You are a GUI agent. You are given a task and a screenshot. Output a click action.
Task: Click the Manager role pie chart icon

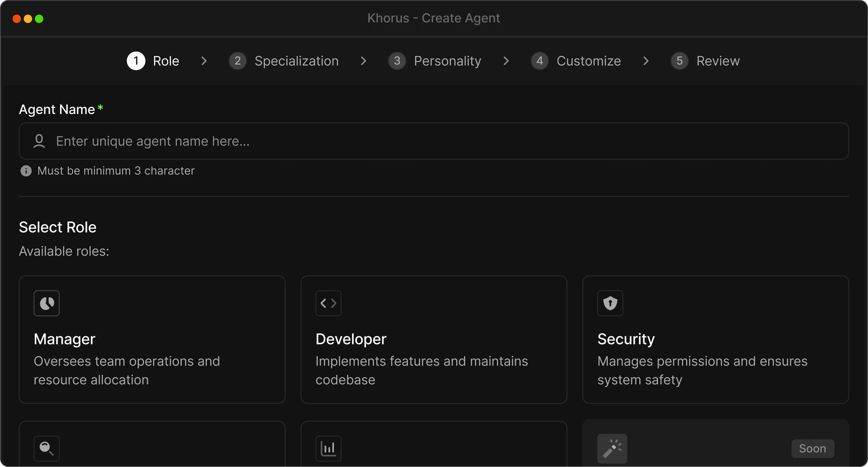pyautogui.click(x=47, y=303)
